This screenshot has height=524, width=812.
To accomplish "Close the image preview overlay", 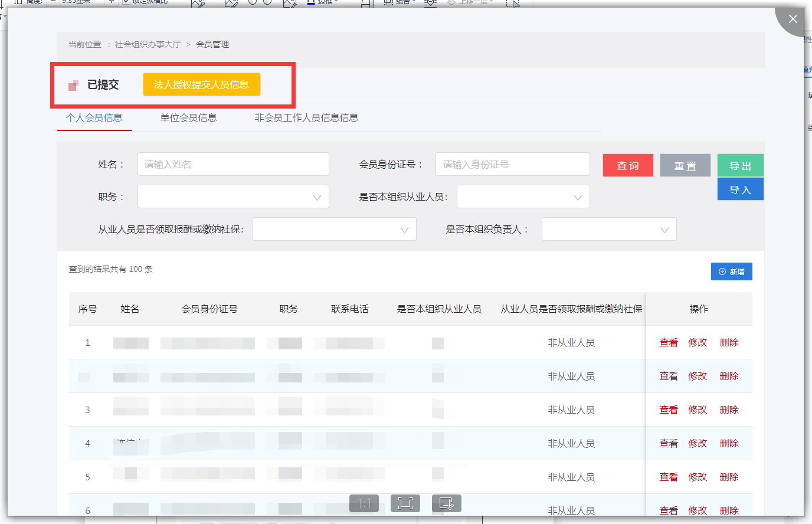I will point(793,19).
